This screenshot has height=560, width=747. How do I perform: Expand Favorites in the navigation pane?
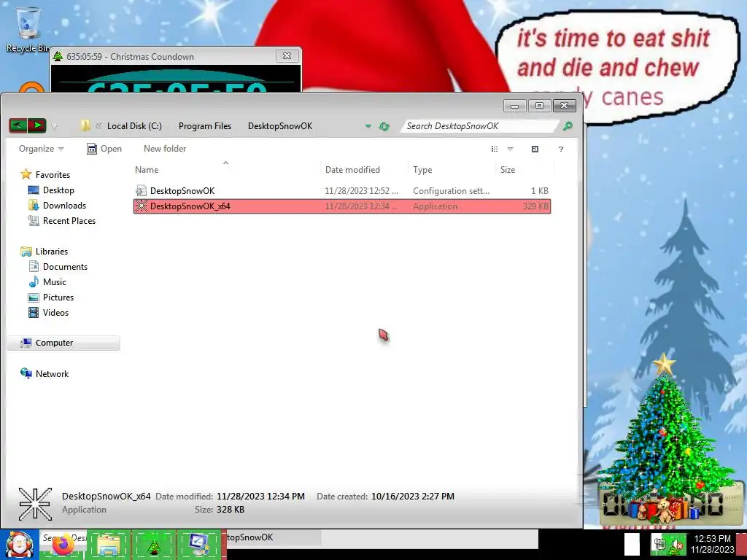(x=53, y=175)
